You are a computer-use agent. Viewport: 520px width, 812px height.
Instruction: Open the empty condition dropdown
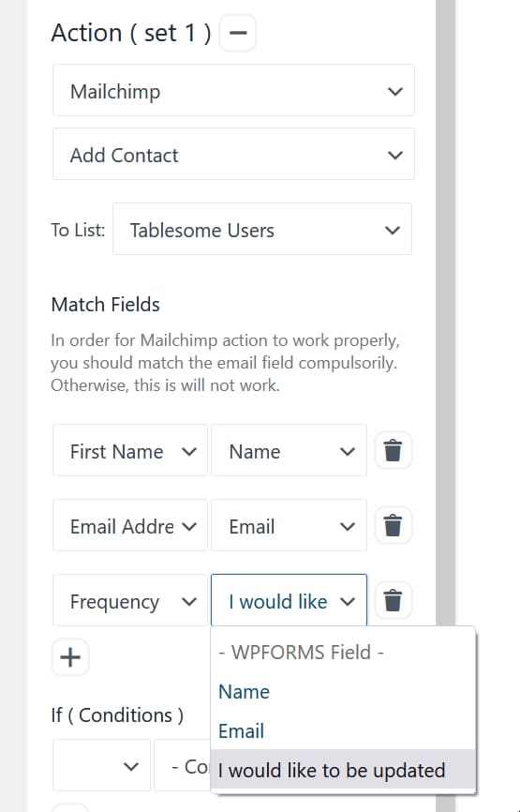pos(101,765)
